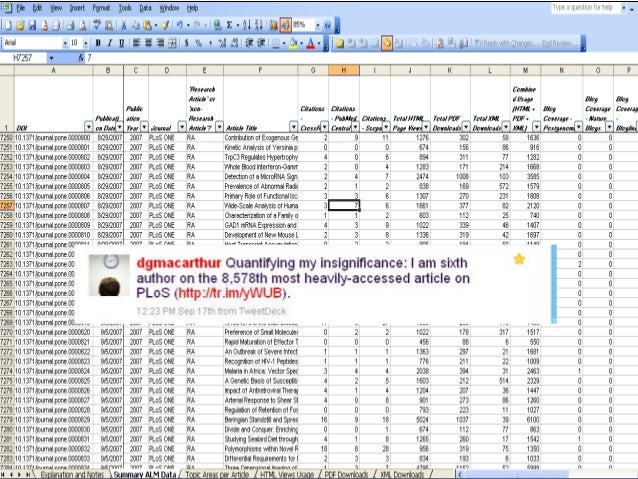
Task: Switch to Topic Areas per Article tab
Action: [x=217, y=475]
